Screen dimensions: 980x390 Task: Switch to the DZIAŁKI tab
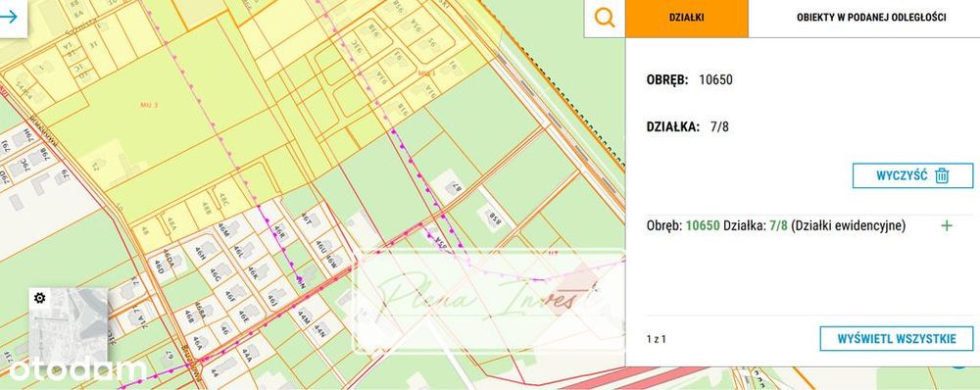686,18
